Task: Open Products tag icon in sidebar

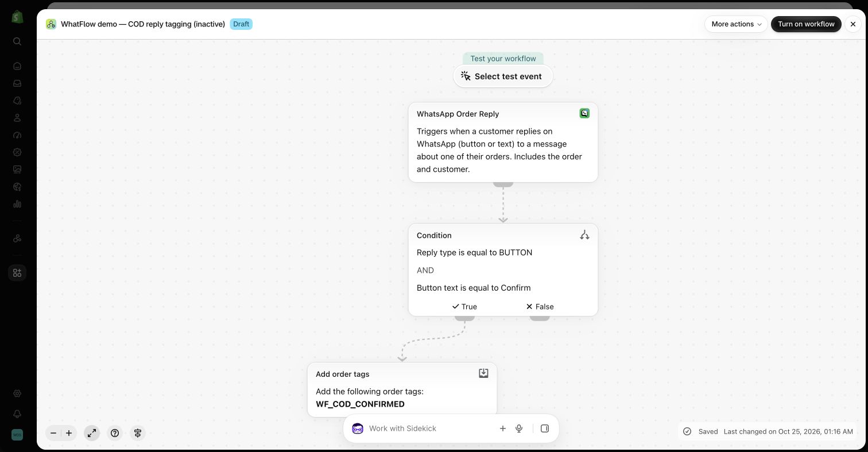Action: [17, 101]
